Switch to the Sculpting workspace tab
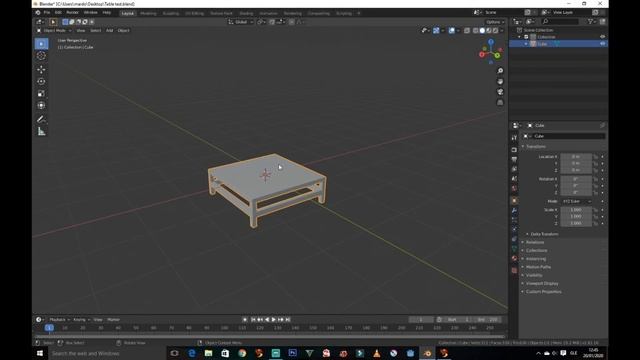This screenshot has height=360, width=640. pyautogui.click(x=171, y=13)
